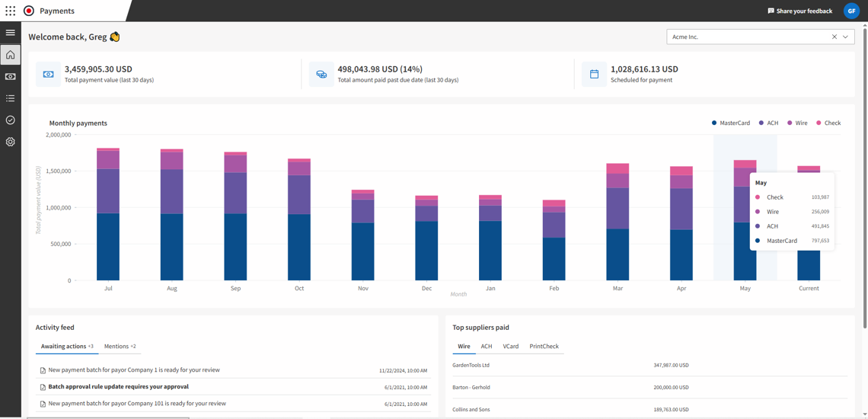
Task: Expand the Acme Inc. company dropdown arrow
Action: (x=846, y=37)
